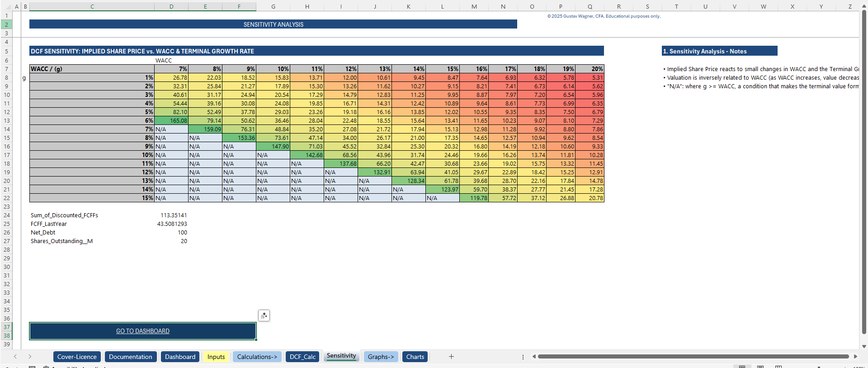Select the column D header
This screenshot has width=868, height=368.
tap(171, 6)
